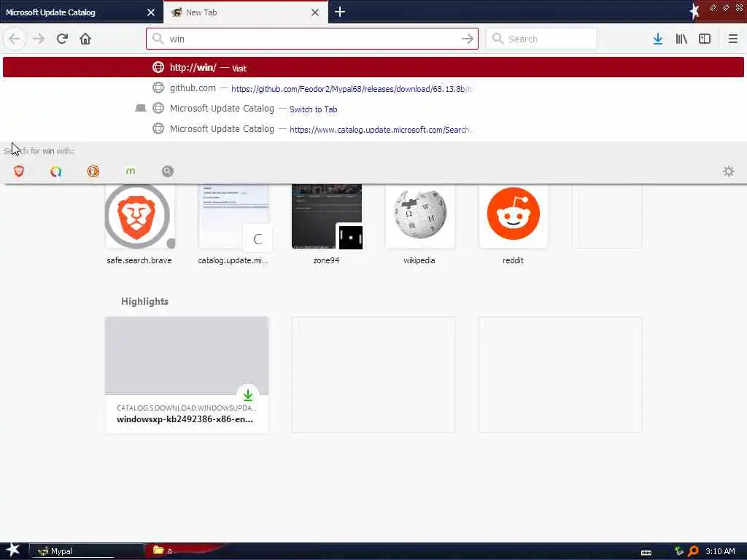Search win with Brave search engine icon
Image resolution: width=747 pixels, height=560 pixels.
(18, 171)
